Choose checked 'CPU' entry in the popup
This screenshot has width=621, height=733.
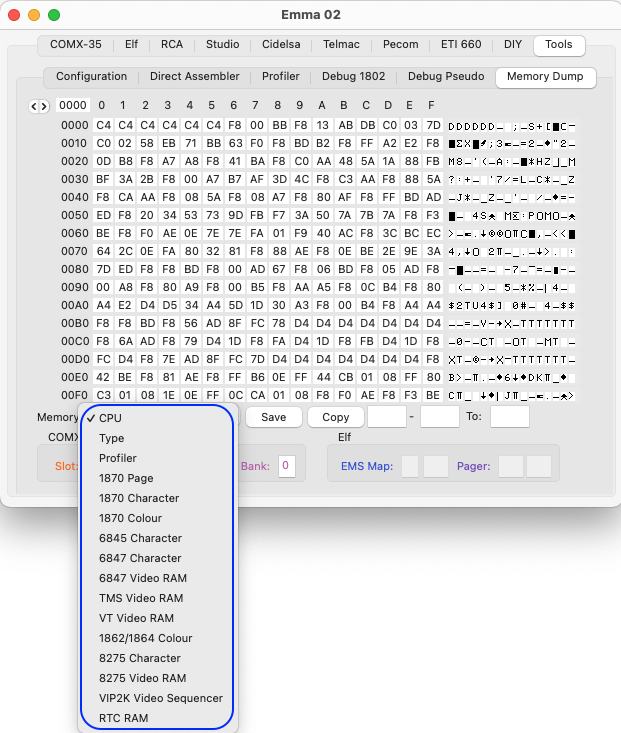(110, 418)
